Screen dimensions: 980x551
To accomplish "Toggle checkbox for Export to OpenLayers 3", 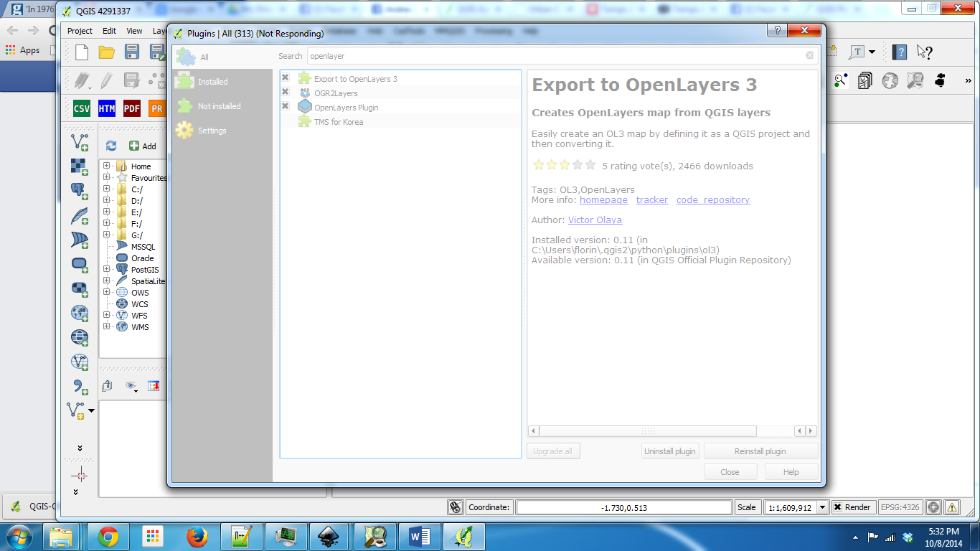I will 285,77.
